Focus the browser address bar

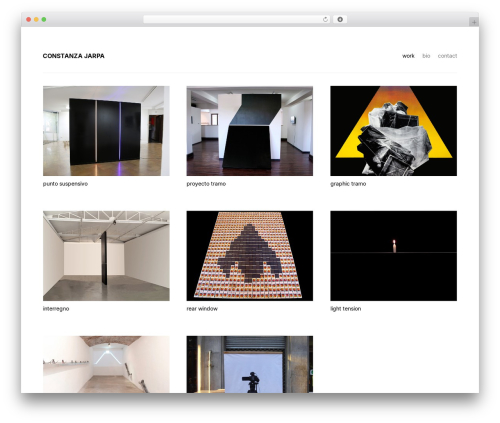tap(237, 20)
